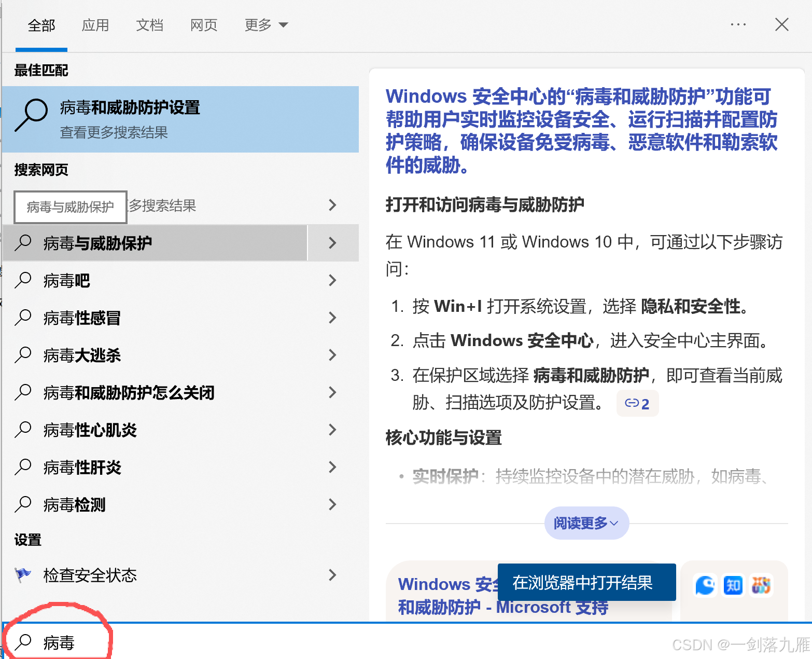Select 病毒与威胁保护 search suggestion

pos(156,243)
